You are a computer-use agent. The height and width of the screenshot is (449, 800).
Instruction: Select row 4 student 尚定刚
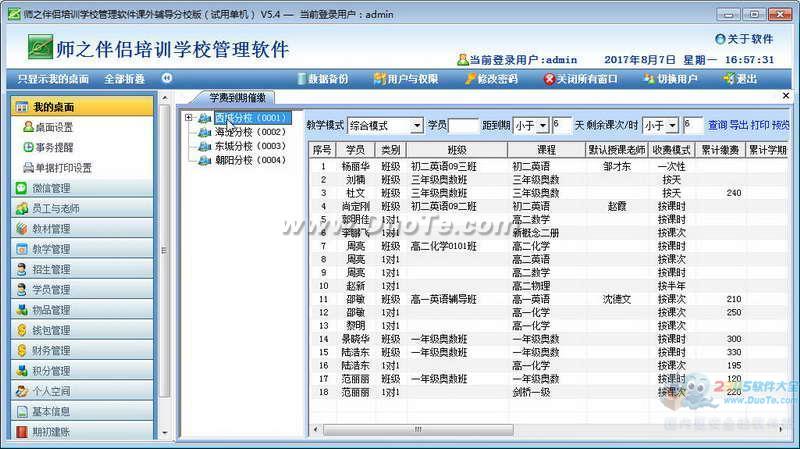(x=355, y=206)
